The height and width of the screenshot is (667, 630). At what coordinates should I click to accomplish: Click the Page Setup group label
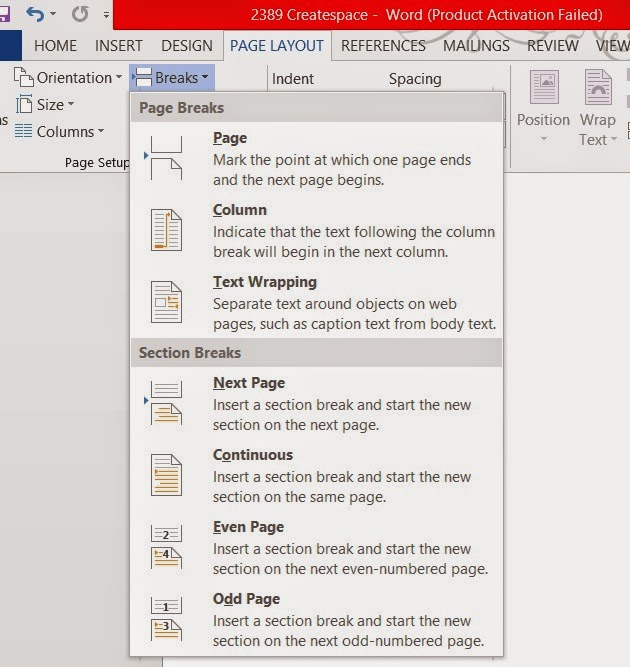coord(97,162)
